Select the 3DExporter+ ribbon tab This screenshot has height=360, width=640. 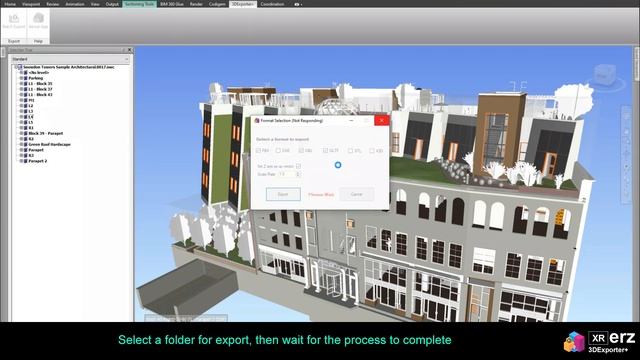coord(242,4)
